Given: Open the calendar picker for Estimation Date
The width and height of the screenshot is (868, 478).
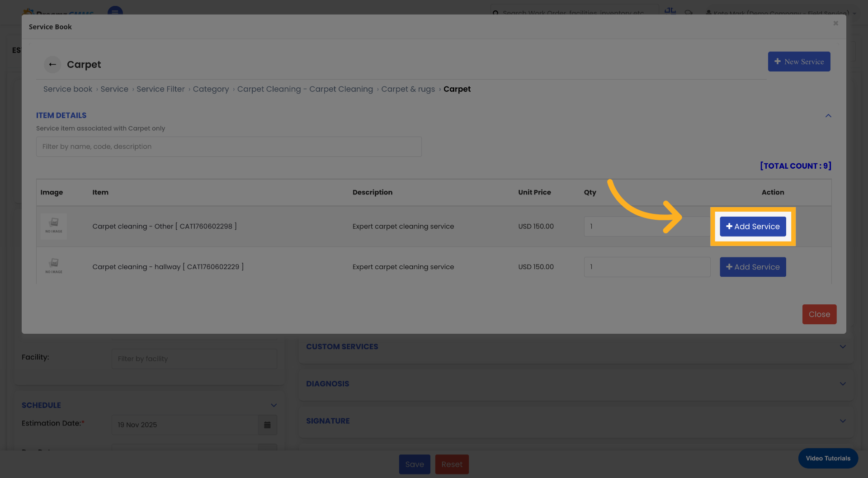Looking at the screenshot, I should (x=267, y=425).
